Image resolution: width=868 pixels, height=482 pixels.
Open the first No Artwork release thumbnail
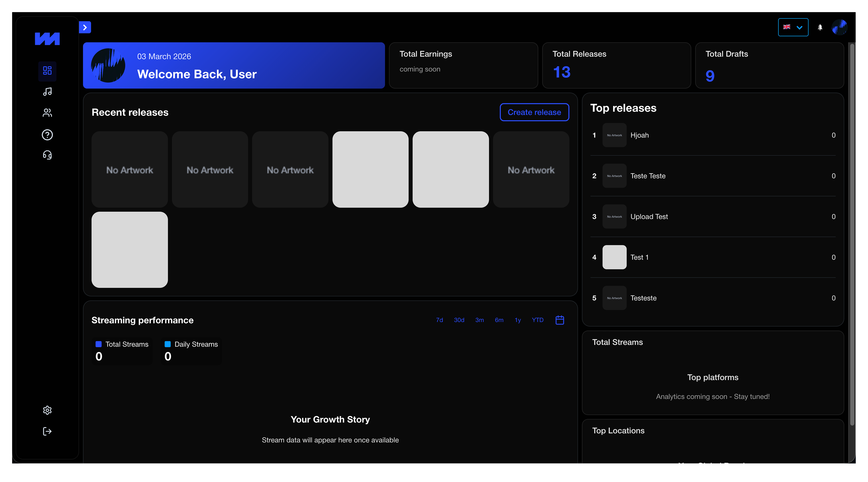pos(130,170)
